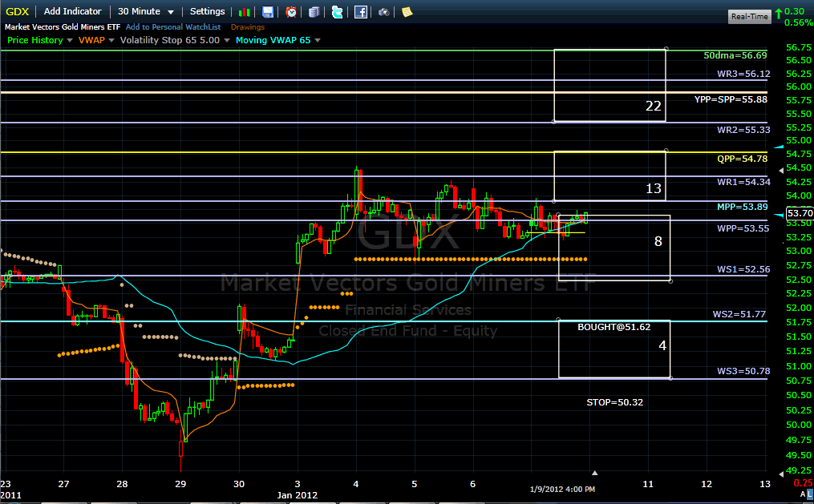This screenshot has width=814, height=504.
Task: Click the white 53.70 current price tag
Action: (800, 213)
